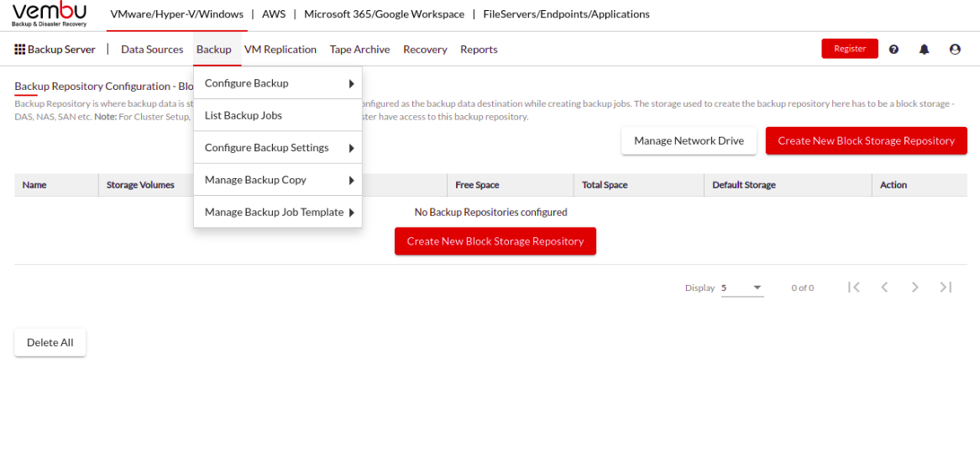Open the Backup menu
The height and width of the screenshot is (464, 980).
[214, 50]
